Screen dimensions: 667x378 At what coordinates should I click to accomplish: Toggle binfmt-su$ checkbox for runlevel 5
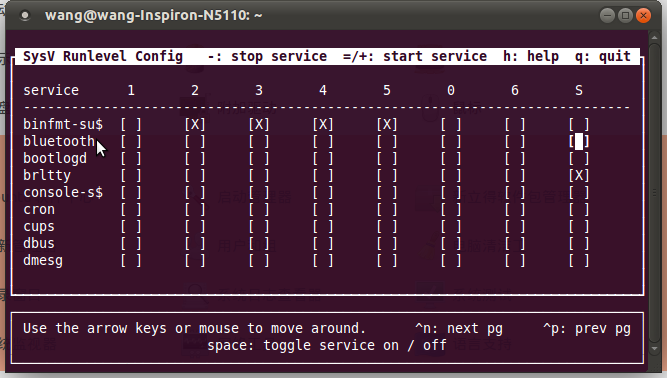point(387,124)
